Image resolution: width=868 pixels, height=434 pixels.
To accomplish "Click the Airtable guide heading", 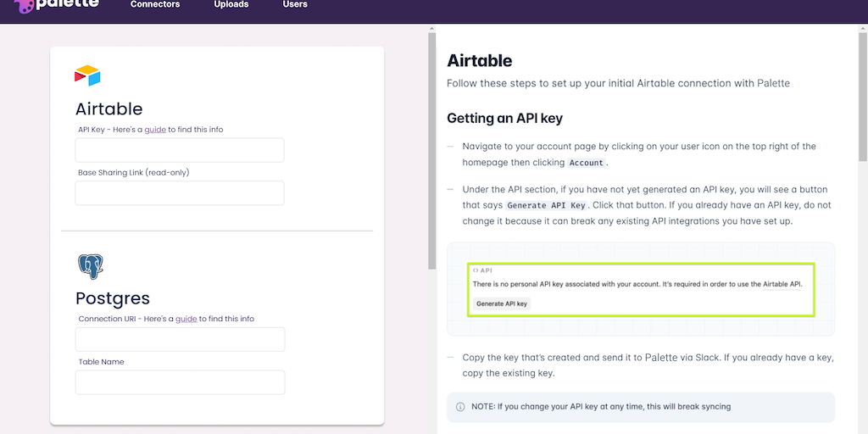I will [x=480, y=60].
